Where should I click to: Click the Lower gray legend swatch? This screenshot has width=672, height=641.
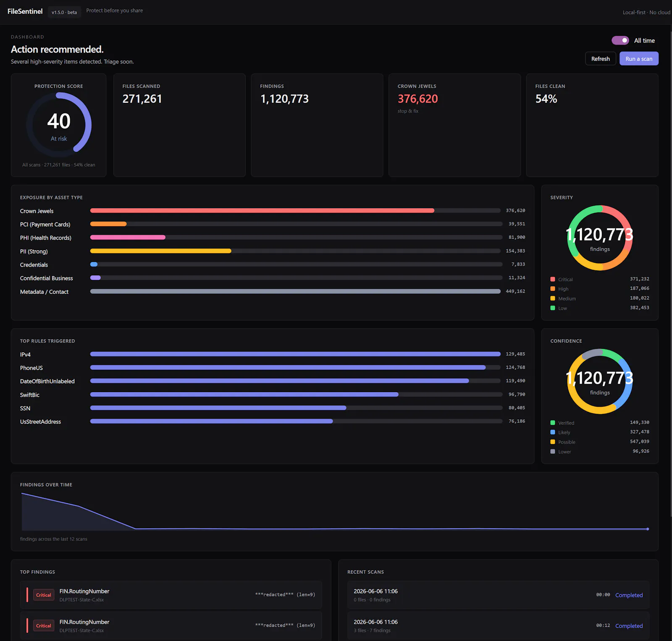(x=553, y=452)
